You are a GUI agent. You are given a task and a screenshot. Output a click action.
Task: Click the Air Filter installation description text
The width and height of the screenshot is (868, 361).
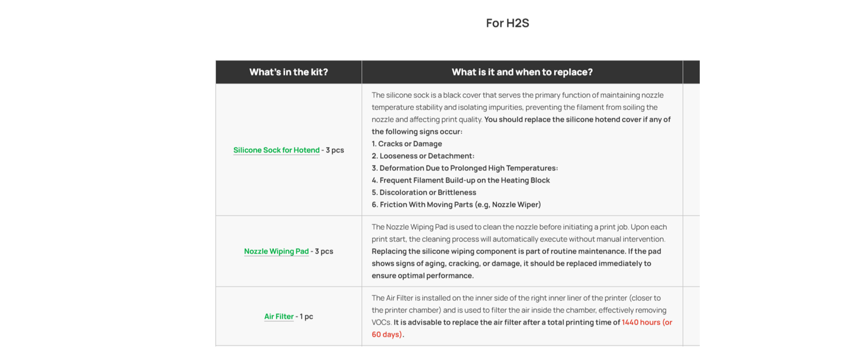519,310
